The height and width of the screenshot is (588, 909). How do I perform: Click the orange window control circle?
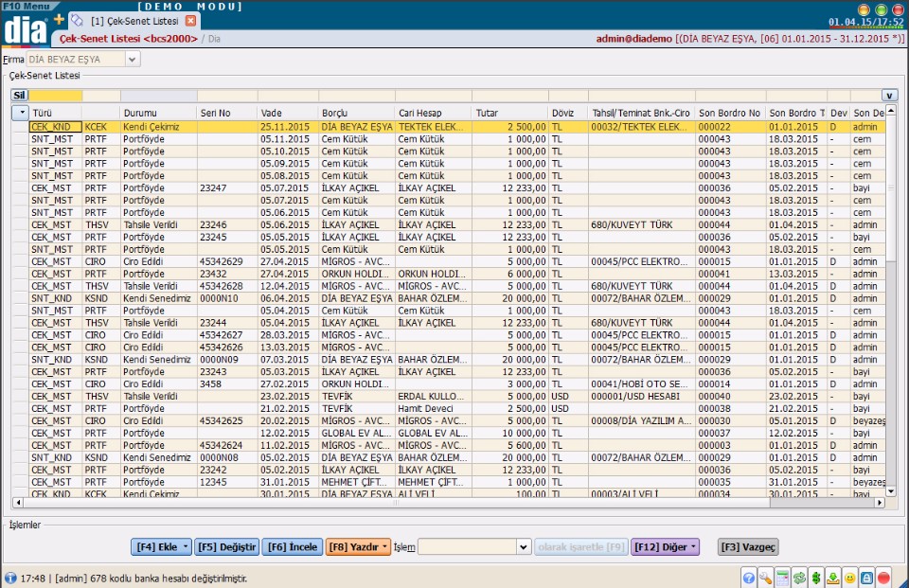[864, 9]
